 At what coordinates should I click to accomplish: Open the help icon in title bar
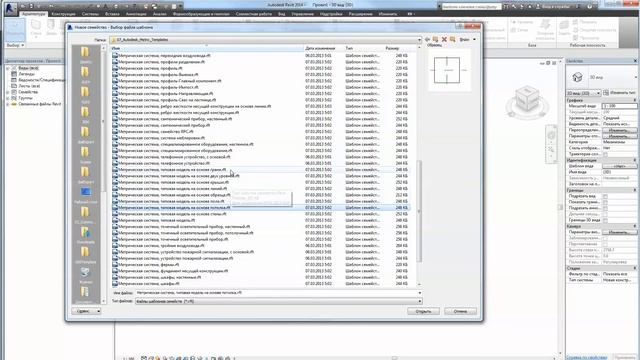590,7
